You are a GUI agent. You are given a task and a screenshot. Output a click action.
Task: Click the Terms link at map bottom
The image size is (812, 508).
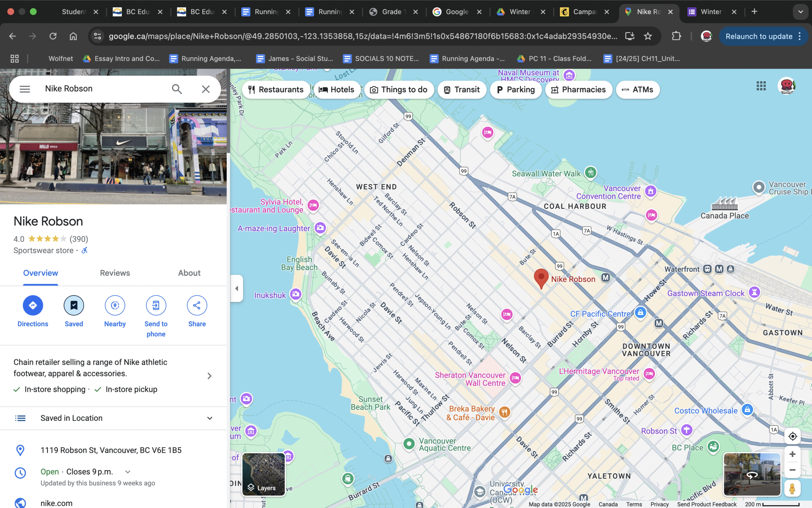634,504
